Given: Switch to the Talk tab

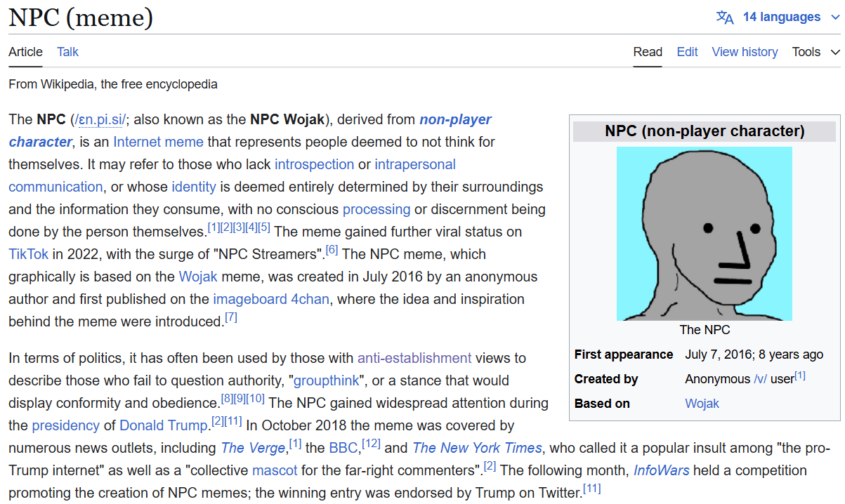Looking at the screenshot, I should point(67,52).
